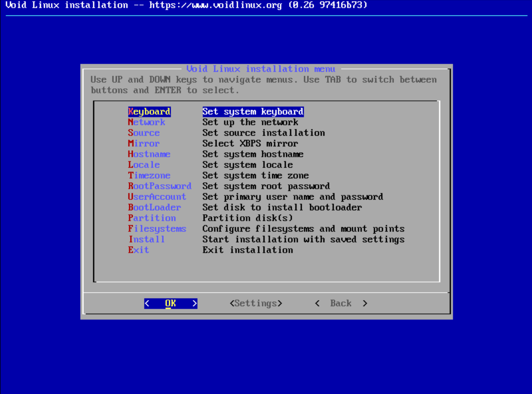Pick the Hostname menu entry
The image size is (532, 394).
(149, 154)
